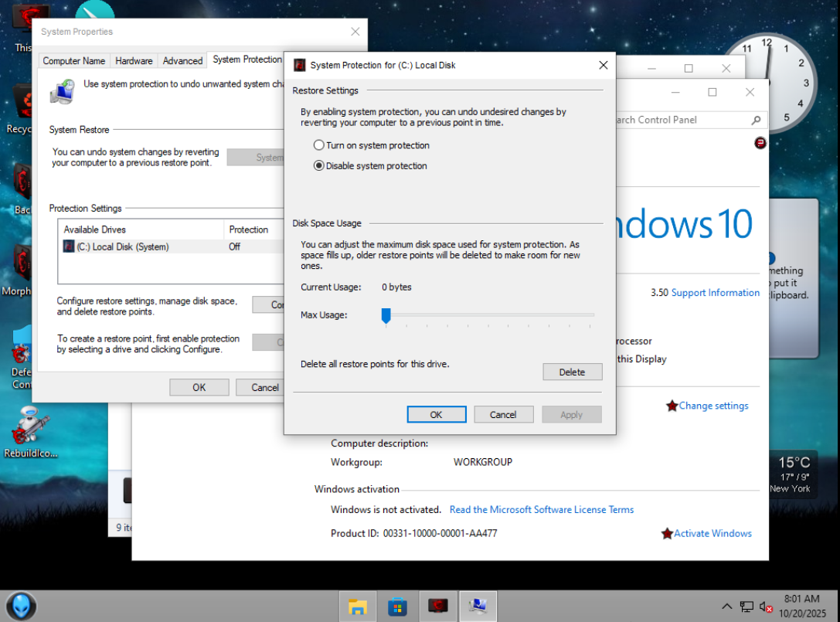Viewport: 840px width, 622px height.
Task: Click the search magnifier in Control Panel
Action: (x=757, y=120)
